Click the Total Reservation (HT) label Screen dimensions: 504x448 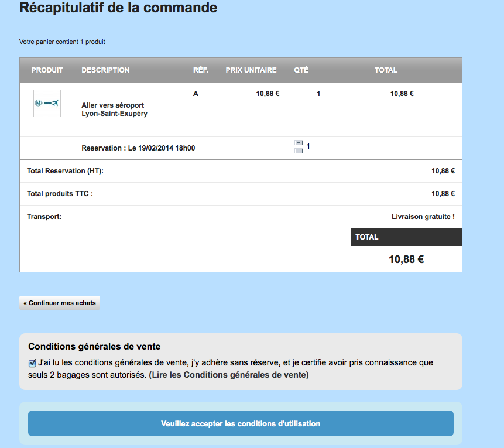pos(65,171)
